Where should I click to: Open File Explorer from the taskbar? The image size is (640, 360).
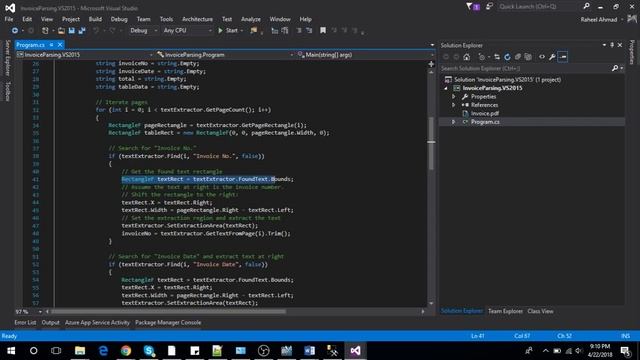click(80, 351)
